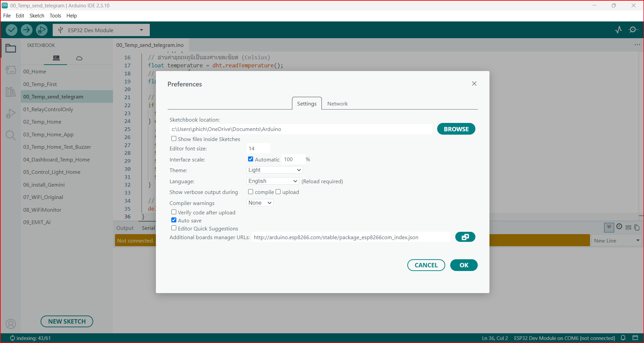Disable the Auto save checkbox
This screenshot has width=644, height=343.
tap(174, 220)
